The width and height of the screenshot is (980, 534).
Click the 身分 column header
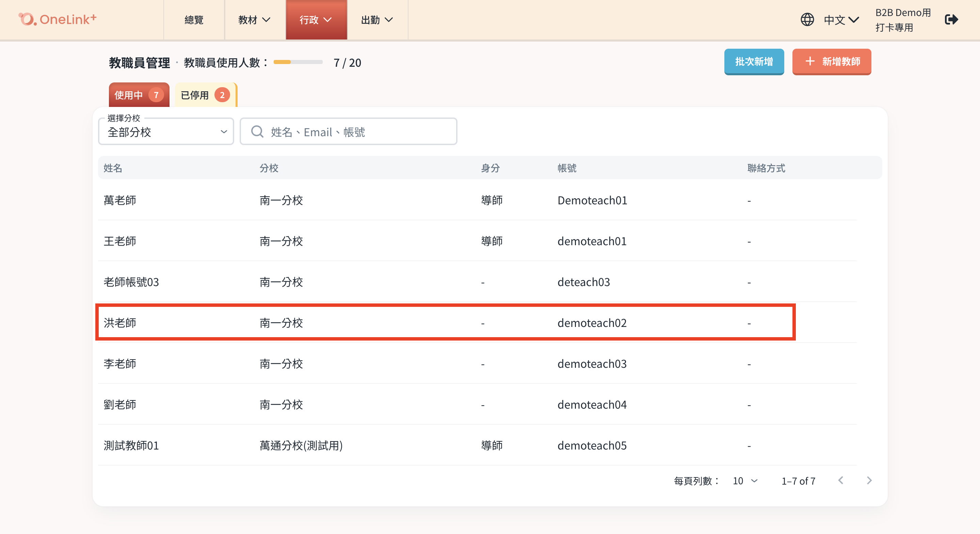pos(491,168)
